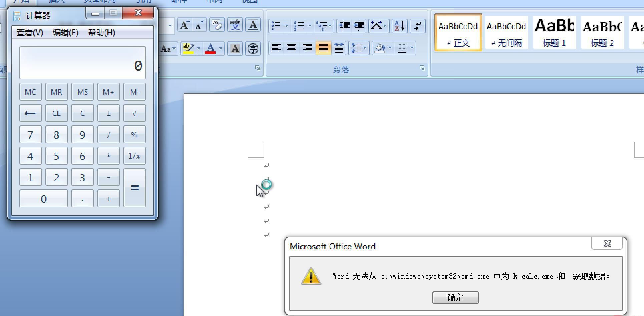This screenshot has width=644, height=316.
Task: Decrease paragraph indent
Action: pos(344,26)
